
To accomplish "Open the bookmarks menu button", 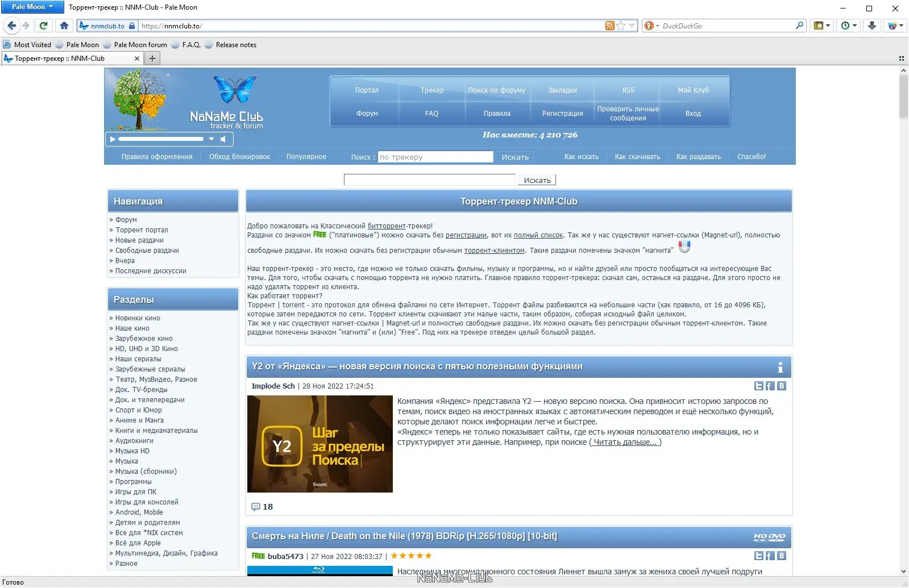I will tap(822, 26).
